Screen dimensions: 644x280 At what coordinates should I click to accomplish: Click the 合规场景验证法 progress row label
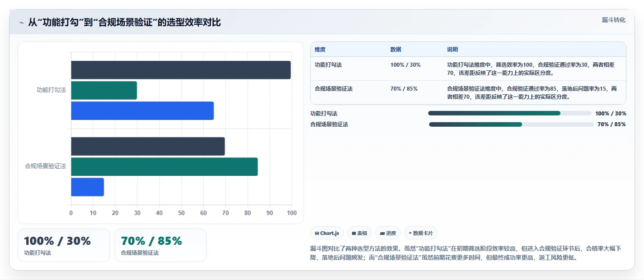tap(329, 124)
